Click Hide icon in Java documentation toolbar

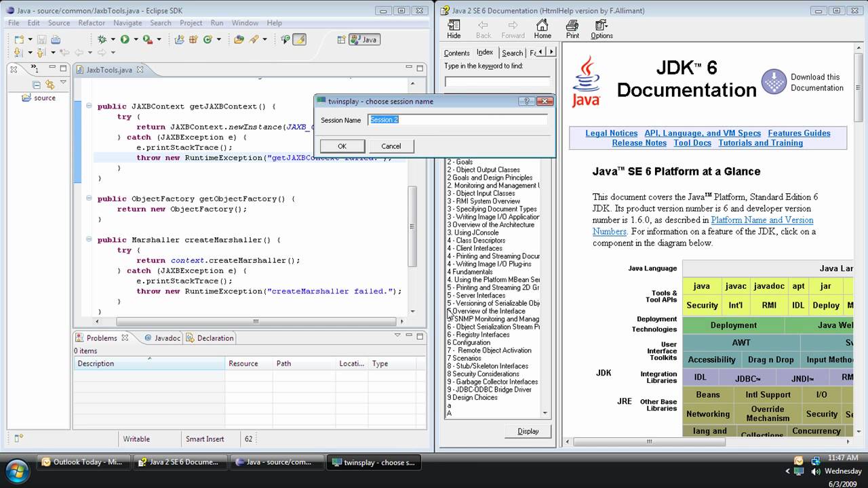click(x=454, y=29)
